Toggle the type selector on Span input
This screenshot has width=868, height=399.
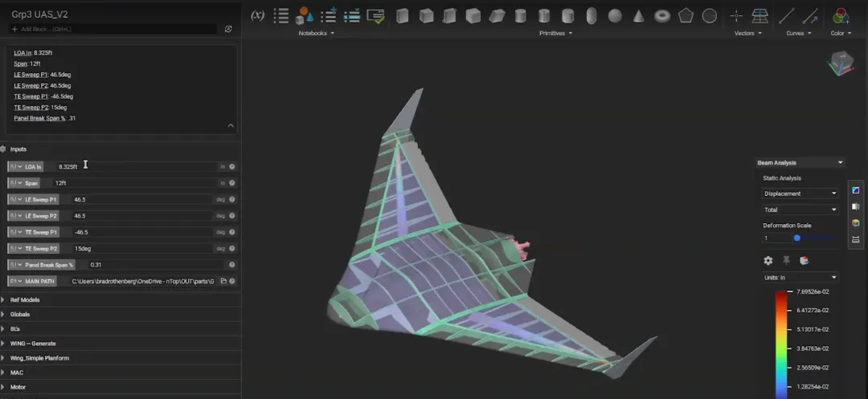[15, 183]
